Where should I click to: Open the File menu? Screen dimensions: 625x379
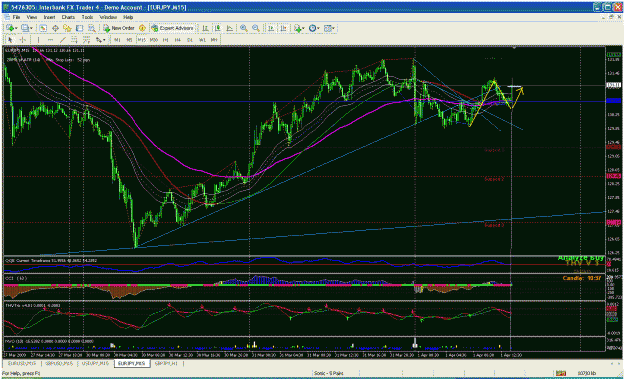16,17
